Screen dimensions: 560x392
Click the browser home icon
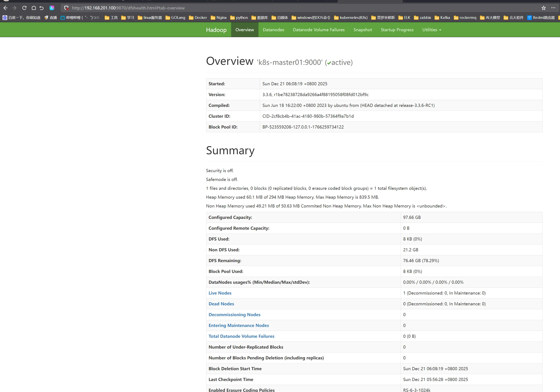click(34, 8)
